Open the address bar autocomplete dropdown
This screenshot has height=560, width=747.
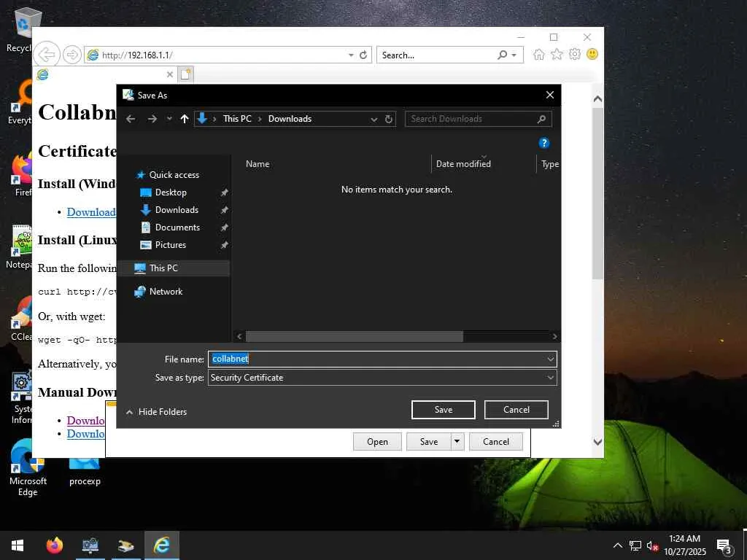pos(351,55)
